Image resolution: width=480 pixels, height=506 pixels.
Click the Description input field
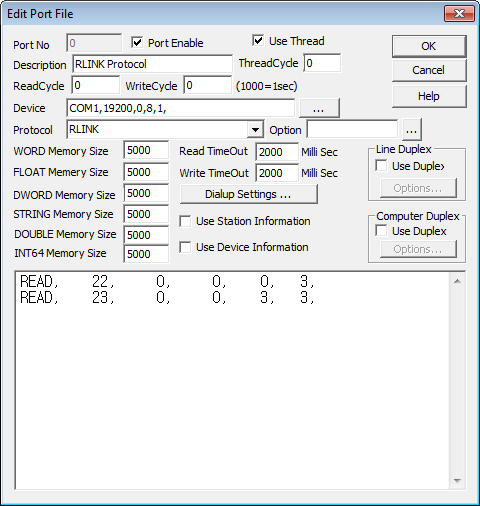click(152, 64)
